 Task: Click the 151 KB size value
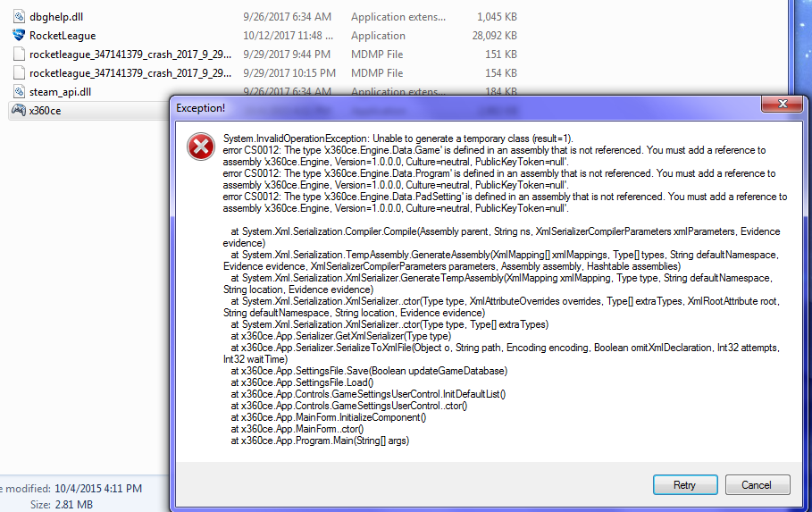tap(501, 55)
